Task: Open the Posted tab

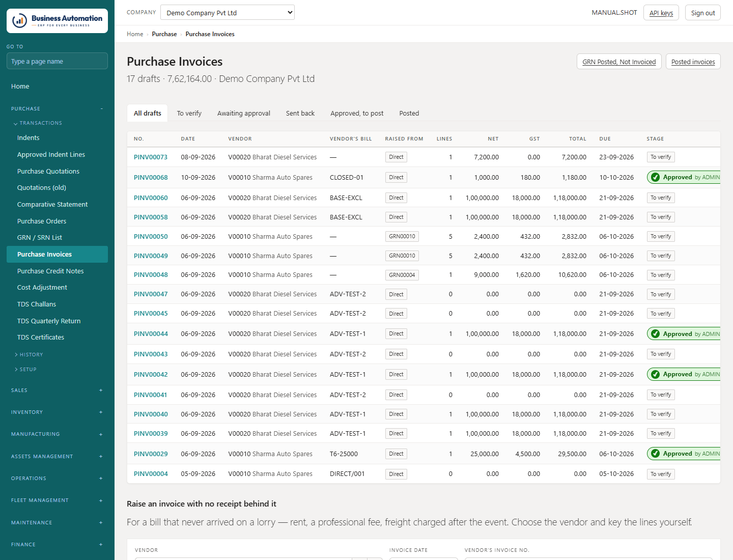Action: click(x=409, y=113)
